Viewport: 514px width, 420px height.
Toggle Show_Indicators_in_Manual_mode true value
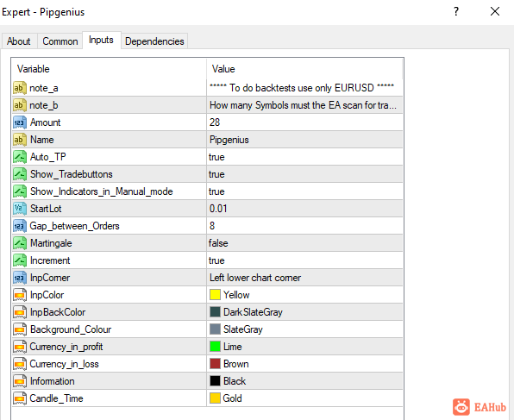[304, 191]
